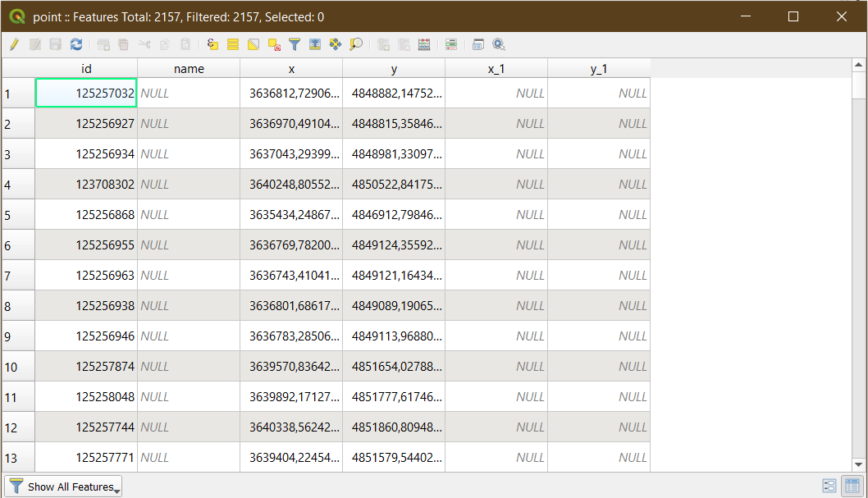Click the save edits icon
Image resolution: width=868 pixels, height=498 pixels.
coord(55,44)
